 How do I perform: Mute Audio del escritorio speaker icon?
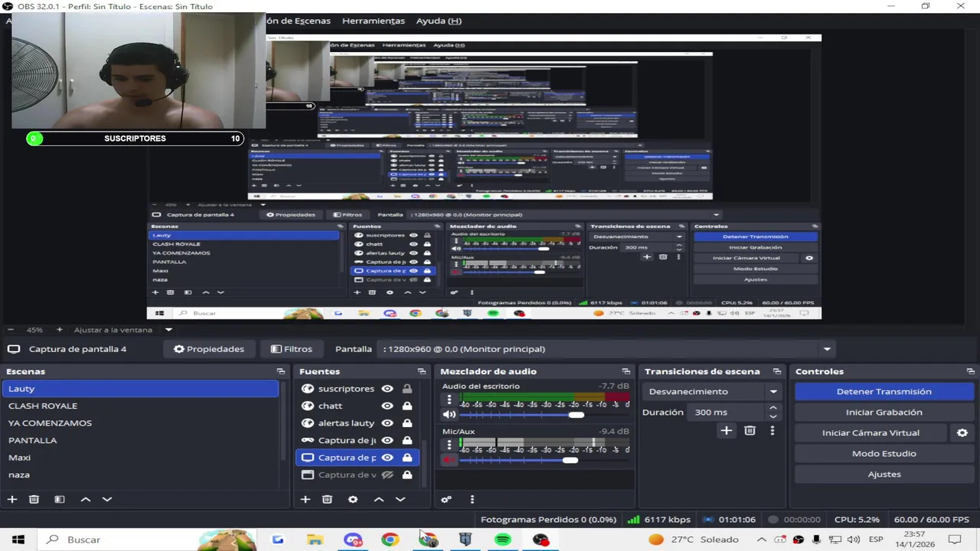[449, 415]
